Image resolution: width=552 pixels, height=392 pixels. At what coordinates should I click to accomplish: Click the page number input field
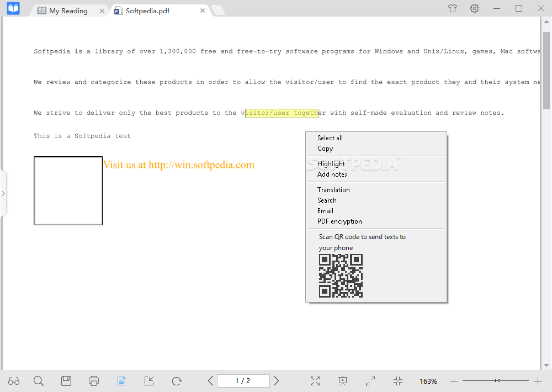(243, 381)
